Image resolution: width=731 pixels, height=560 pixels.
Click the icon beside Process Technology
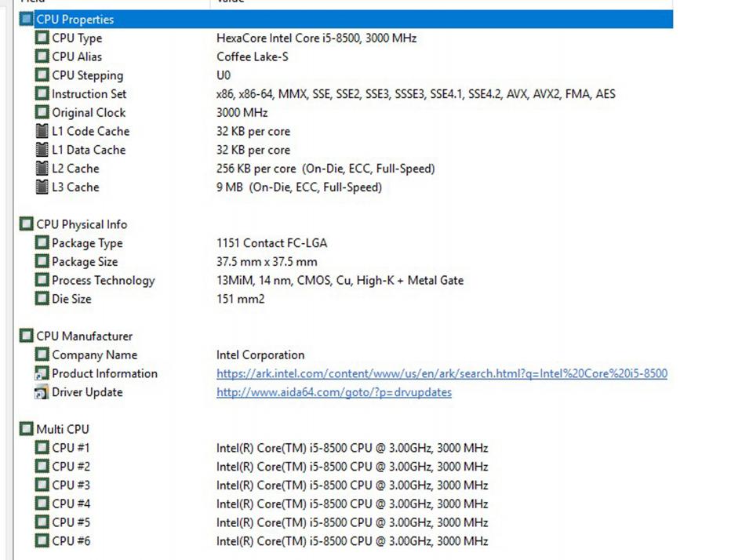pos(42,280)
